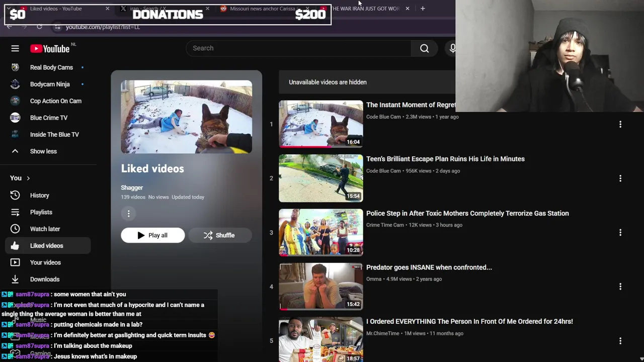Open I Ordered EVERYTHING video title
The image size is (644, 362).
pos(469,321)
